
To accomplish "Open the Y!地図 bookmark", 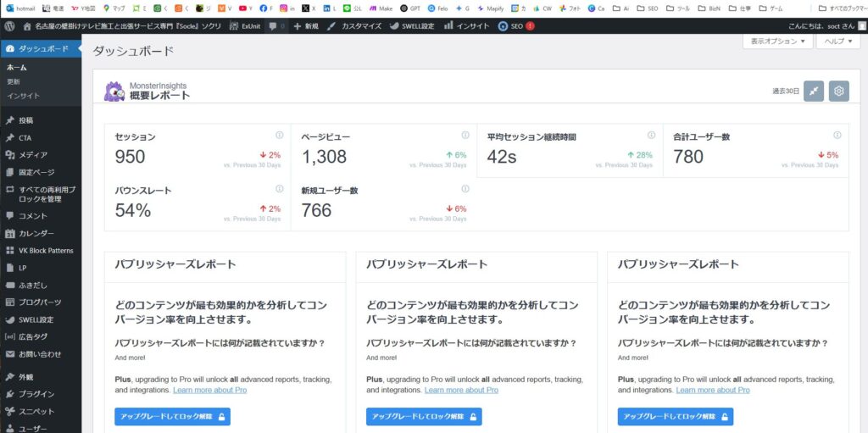I will tap(83, 8).
